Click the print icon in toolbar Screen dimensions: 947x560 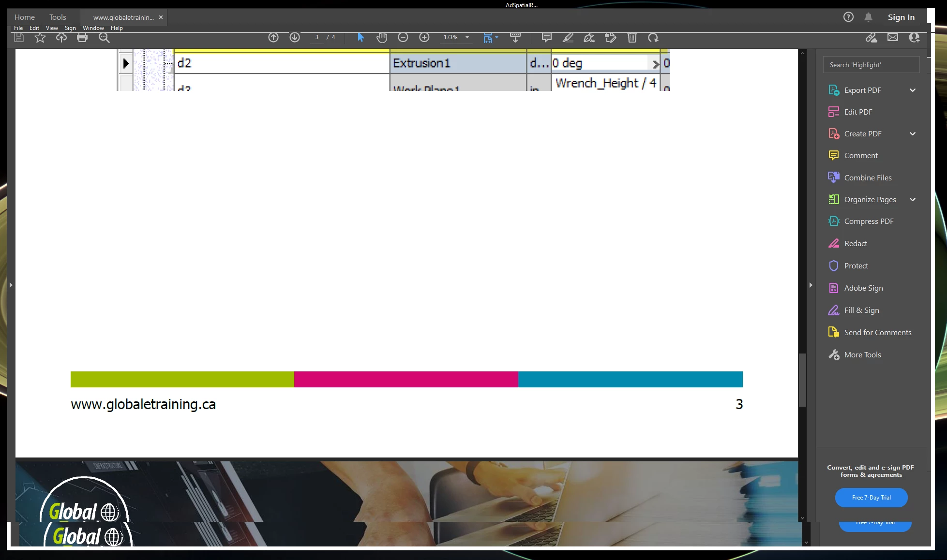click(x=82, y=38)
